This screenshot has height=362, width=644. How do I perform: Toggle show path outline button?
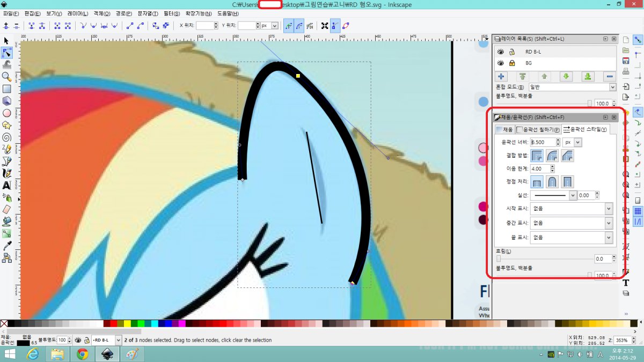(346, 25)
